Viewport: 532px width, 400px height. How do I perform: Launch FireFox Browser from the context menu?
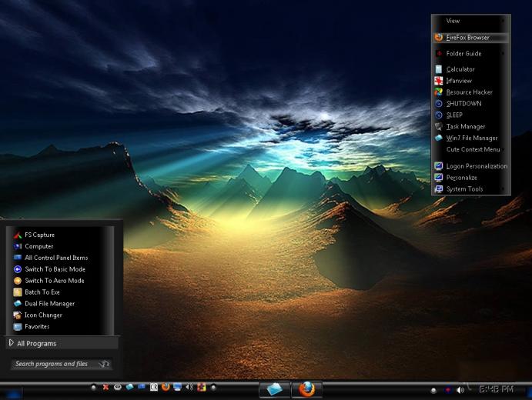(471, 38)
